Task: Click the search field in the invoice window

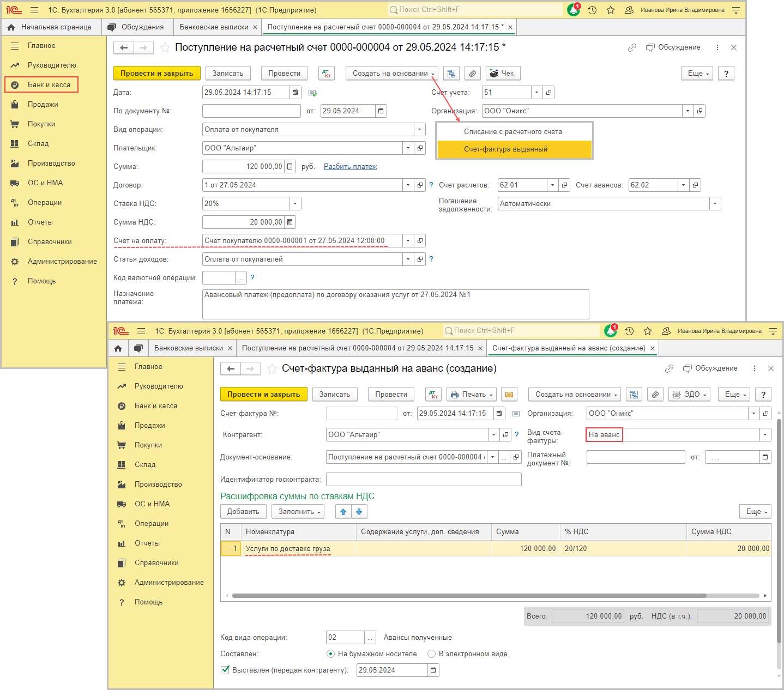Action: (x=521, y=331)
